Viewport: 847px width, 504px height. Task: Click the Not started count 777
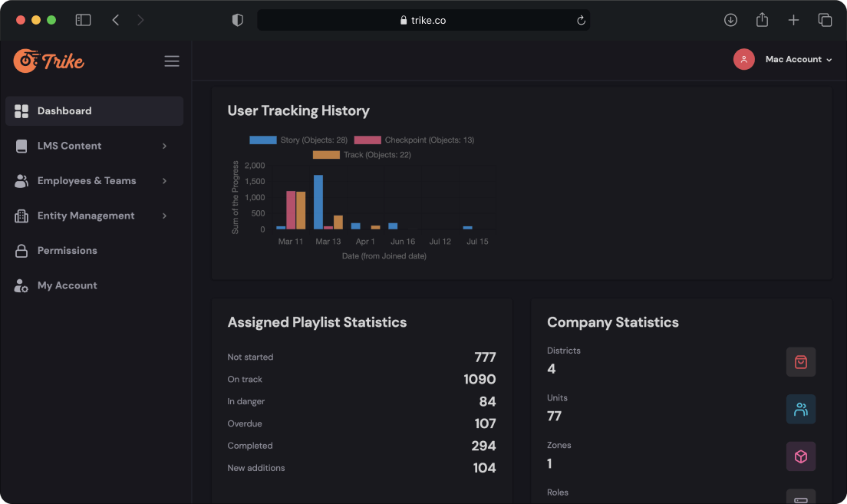pos(485,357)
